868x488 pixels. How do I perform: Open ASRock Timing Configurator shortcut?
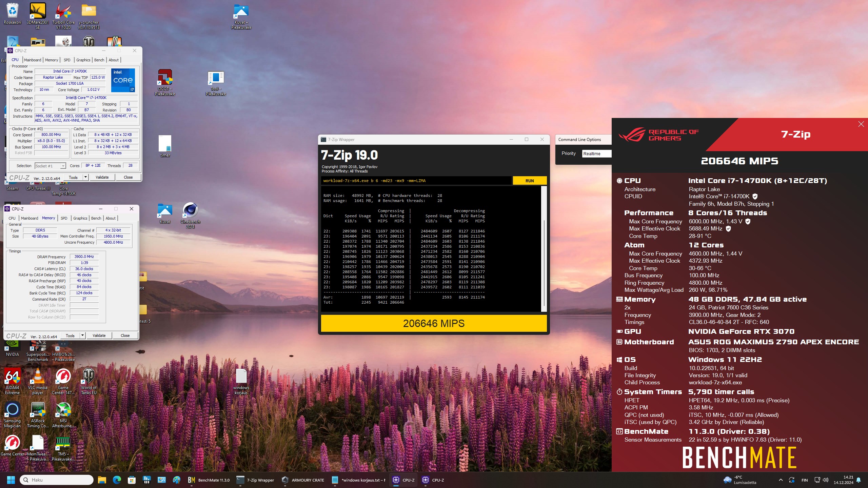[38, 415]
